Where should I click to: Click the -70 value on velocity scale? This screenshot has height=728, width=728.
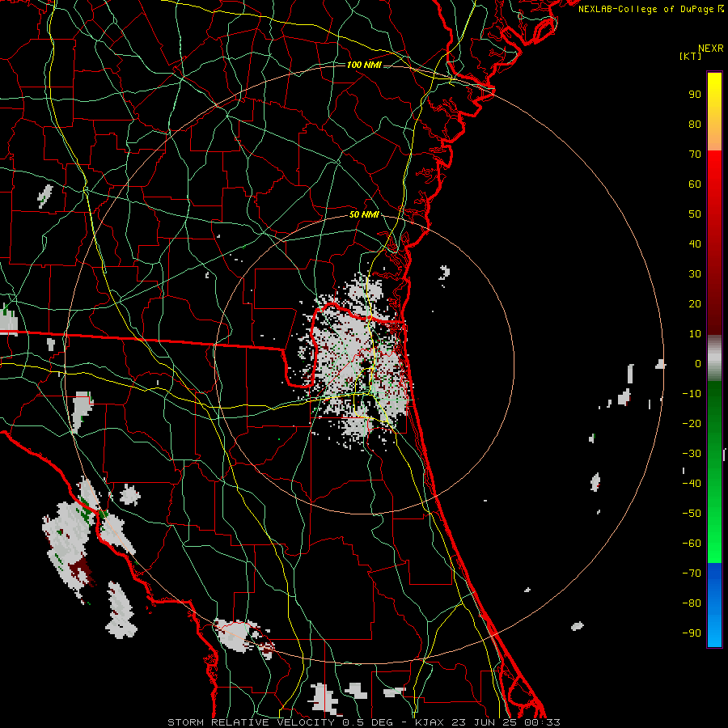point(692,574)
